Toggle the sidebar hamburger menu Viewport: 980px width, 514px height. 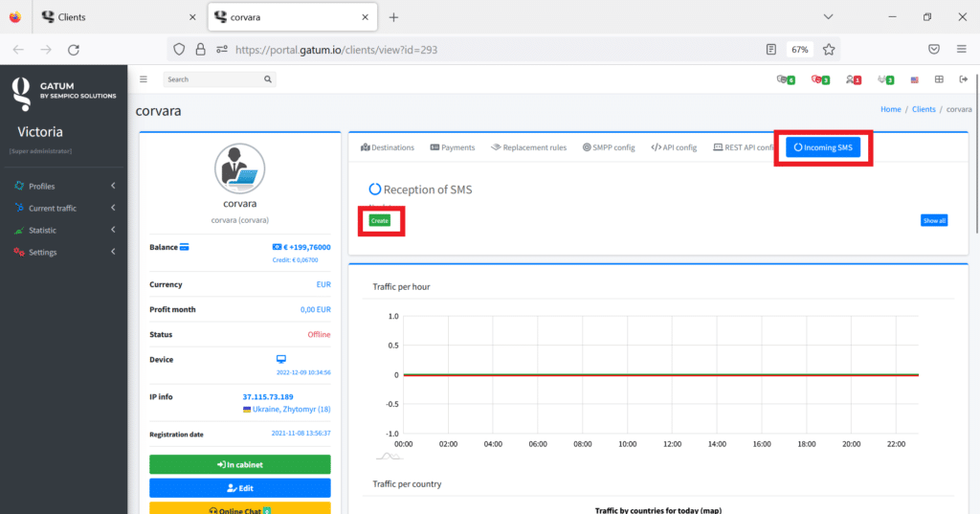tap(144, 79)
